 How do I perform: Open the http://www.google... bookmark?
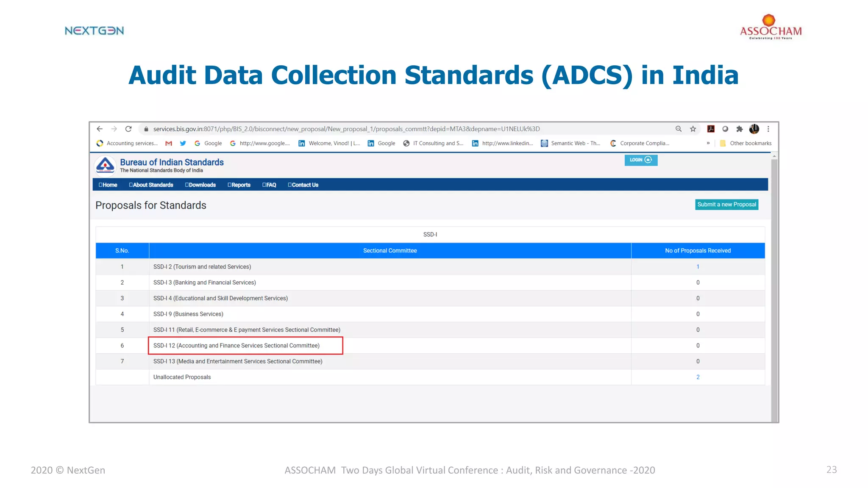pyautogui.click(x=260, y=143)
